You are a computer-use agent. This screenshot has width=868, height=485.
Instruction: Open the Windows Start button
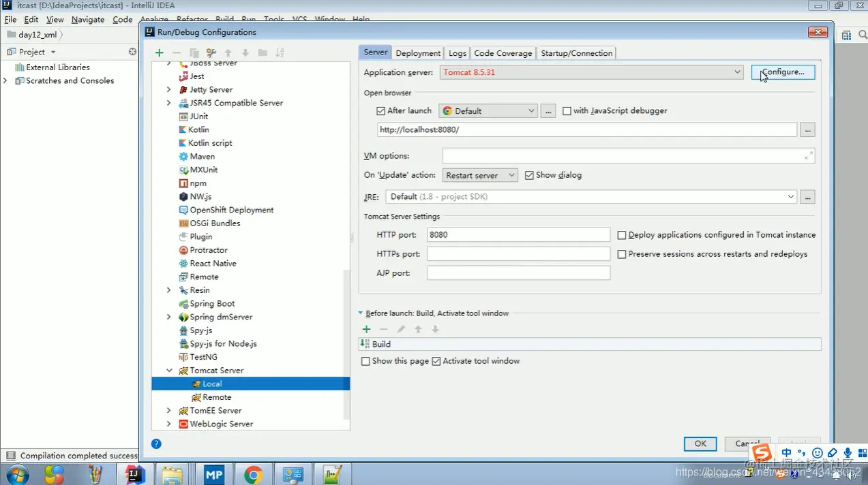click(17, 473)
